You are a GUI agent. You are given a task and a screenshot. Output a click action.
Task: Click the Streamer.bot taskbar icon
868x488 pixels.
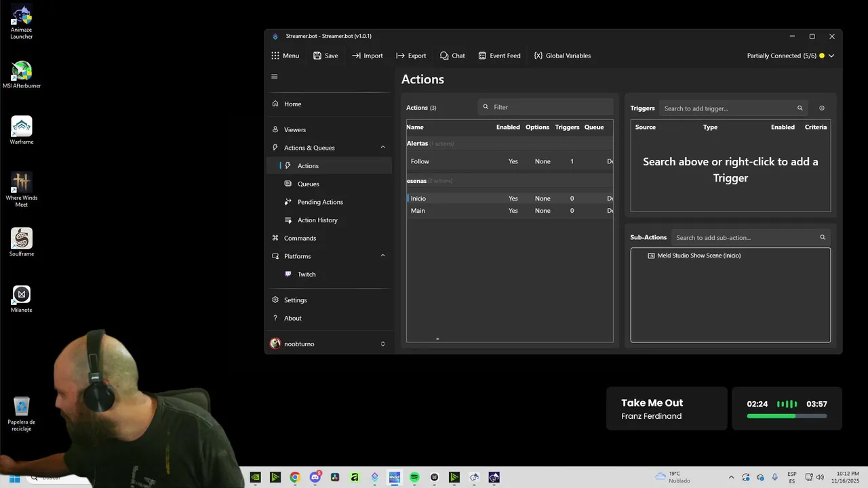point(374,477)
